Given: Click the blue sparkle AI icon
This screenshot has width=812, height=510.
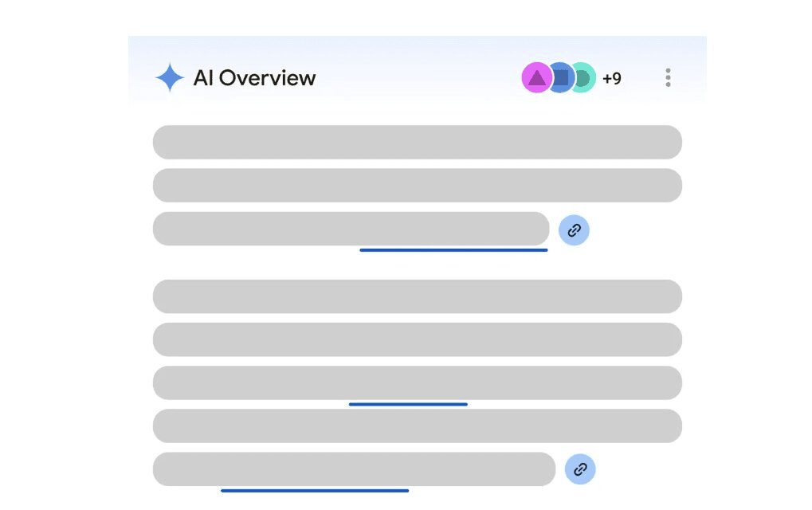Looking at the screenshot, I should tap(170, 77).
